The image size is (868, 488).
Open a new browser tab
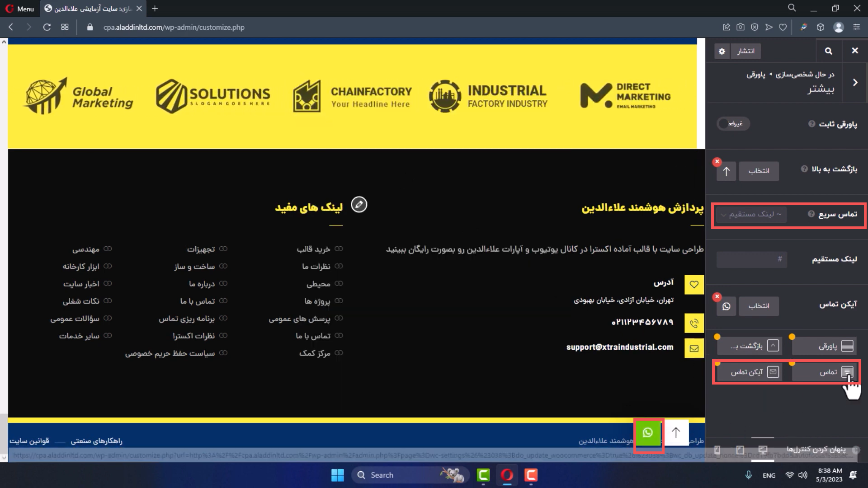(155, 9)
